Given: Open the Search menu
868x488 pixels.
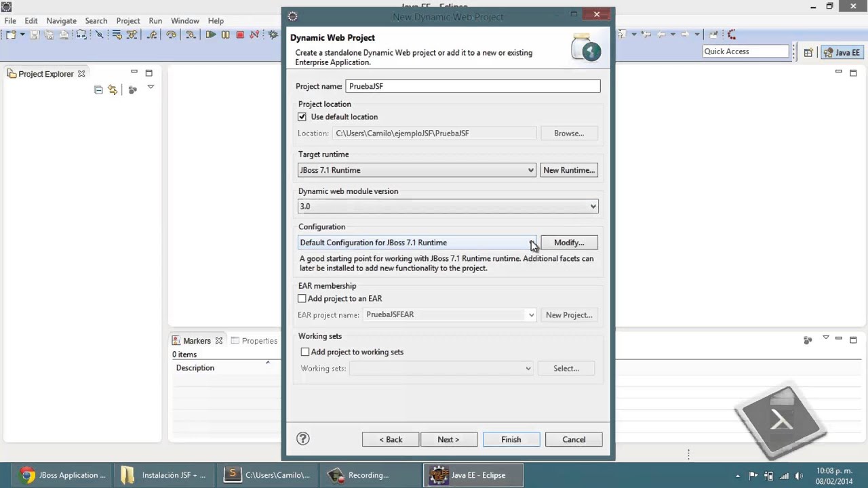Looking at the screenshot, I should coord(96,21).
